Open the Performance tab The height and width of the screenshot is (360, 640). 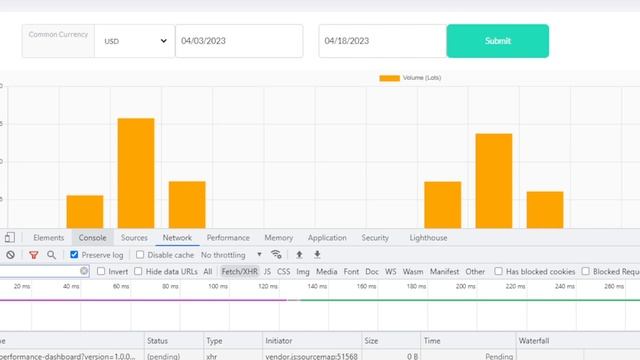pos(228,238)
